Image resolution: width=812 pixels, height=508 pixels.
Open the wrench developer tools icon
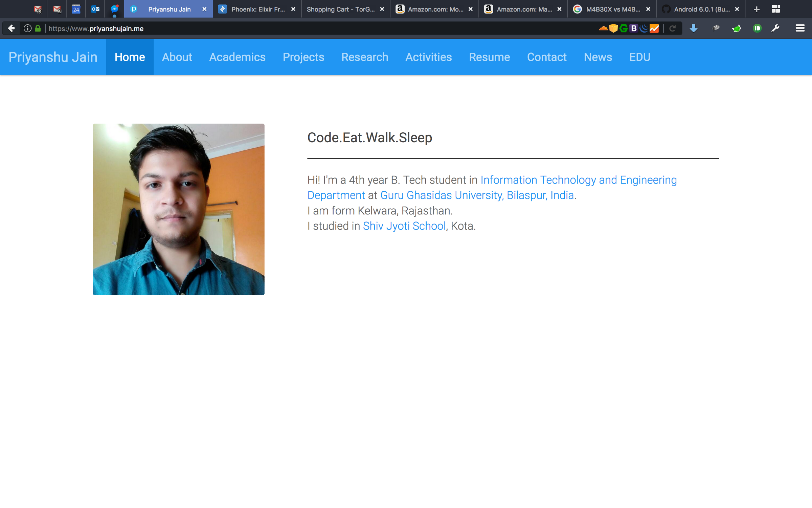(775, 28)
